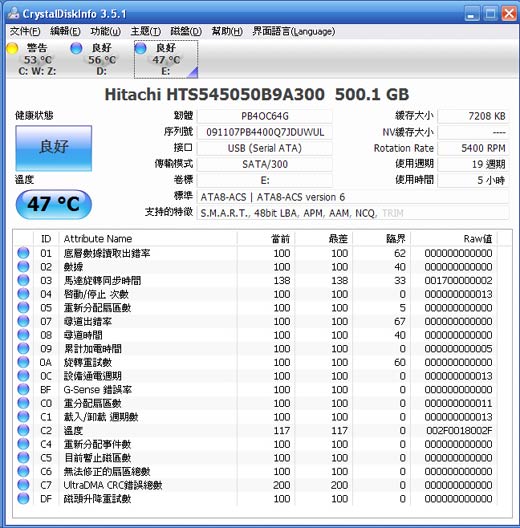Image resolution: width=520 pixels, height=528 pixels.
Task: Click the 累計加電時間 attribute name
Action: pyautogui.click(x=93, y=349)
